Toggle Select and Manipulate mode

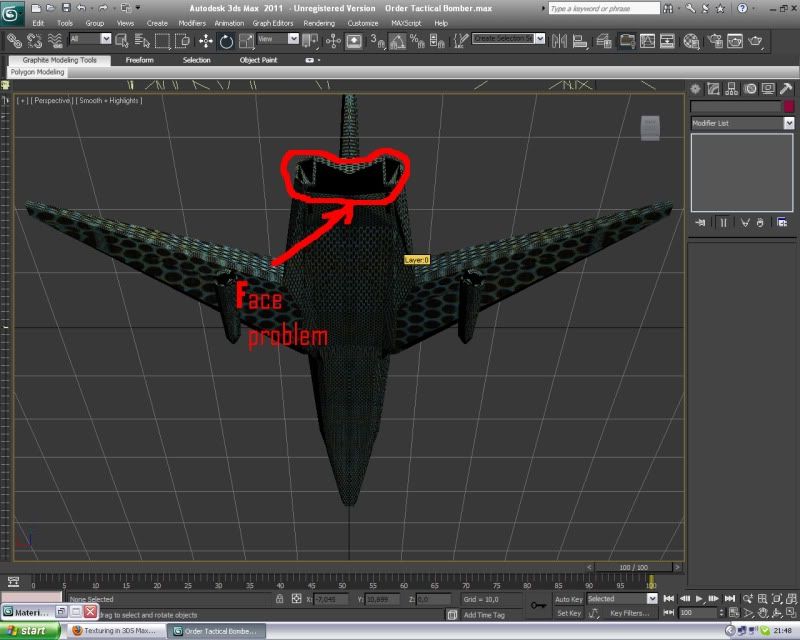coord(333,41)
